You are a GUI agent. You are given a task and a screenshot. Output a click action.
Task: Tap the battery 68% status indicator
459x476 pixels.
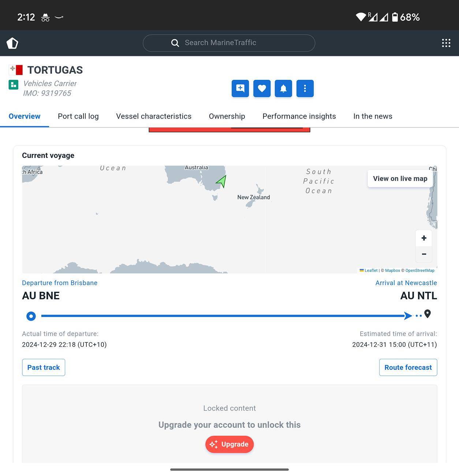coord(406,17)
